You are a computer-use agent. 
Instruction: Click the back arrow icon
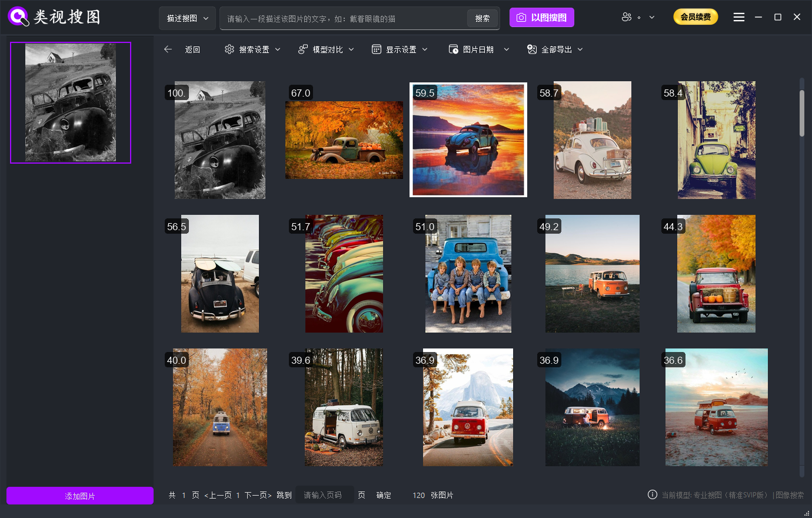coord(168,49)
